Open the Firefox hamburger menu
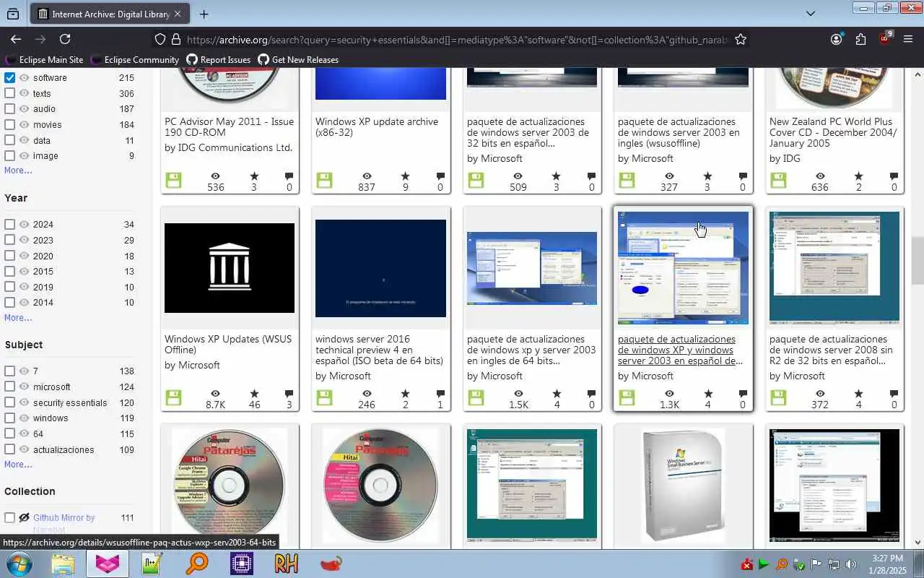924x578 pixels. [908, 39]
